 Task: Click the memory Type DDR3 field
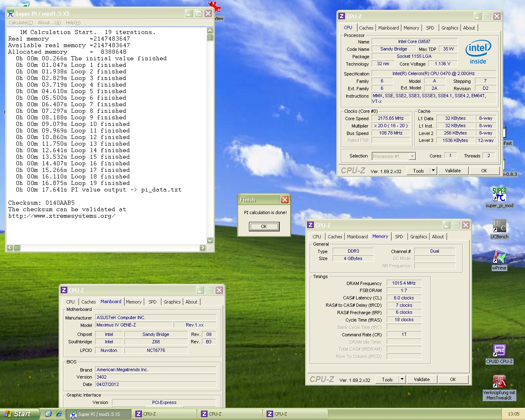click(x=353, y=251)
